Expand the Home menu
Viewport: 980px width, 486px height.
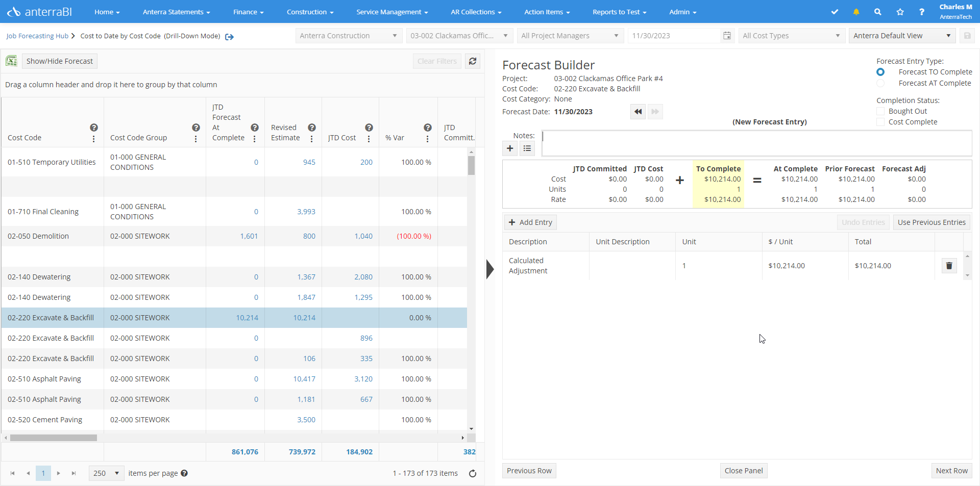click(x=107, y=12)
